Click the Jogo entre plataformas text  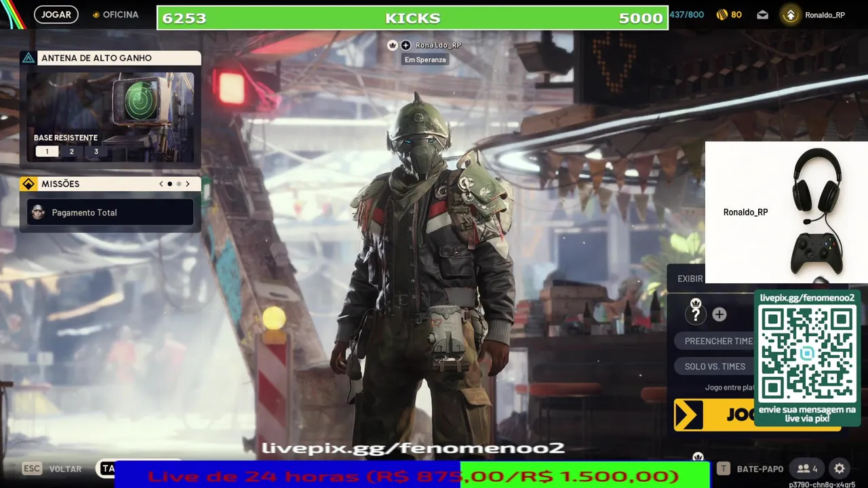point(730,388)
